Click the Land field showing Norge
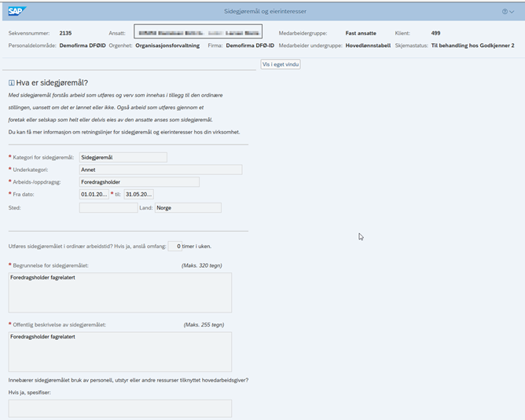 [188, 208]
